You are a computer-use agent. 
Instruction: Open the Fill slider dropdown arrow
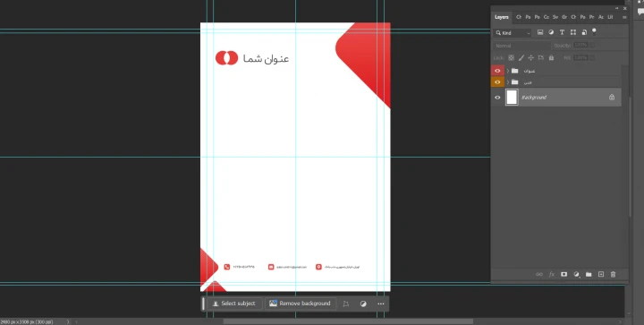pyautogui.click(x=592, y=58)
